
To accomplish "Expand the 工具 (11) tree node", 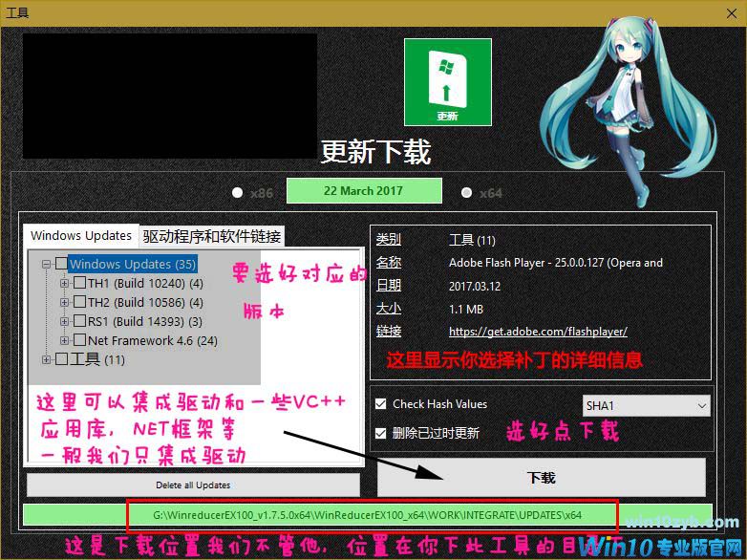I will 47,359.
